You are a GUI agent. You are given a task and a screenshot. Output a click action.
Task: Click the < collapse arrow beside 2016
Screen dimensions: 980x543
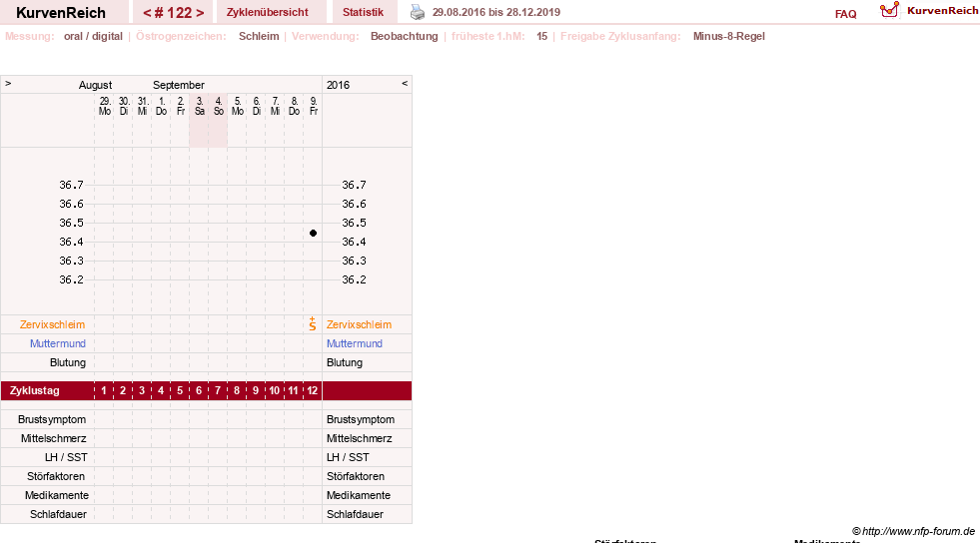tap(405, 83)
